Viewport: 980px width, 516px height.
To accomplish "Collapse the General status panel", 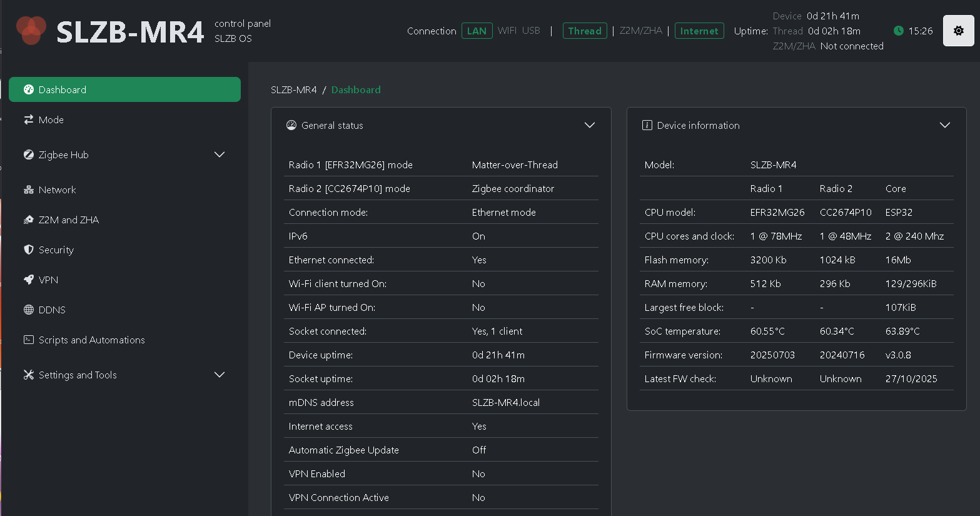I will click(589, 125).
